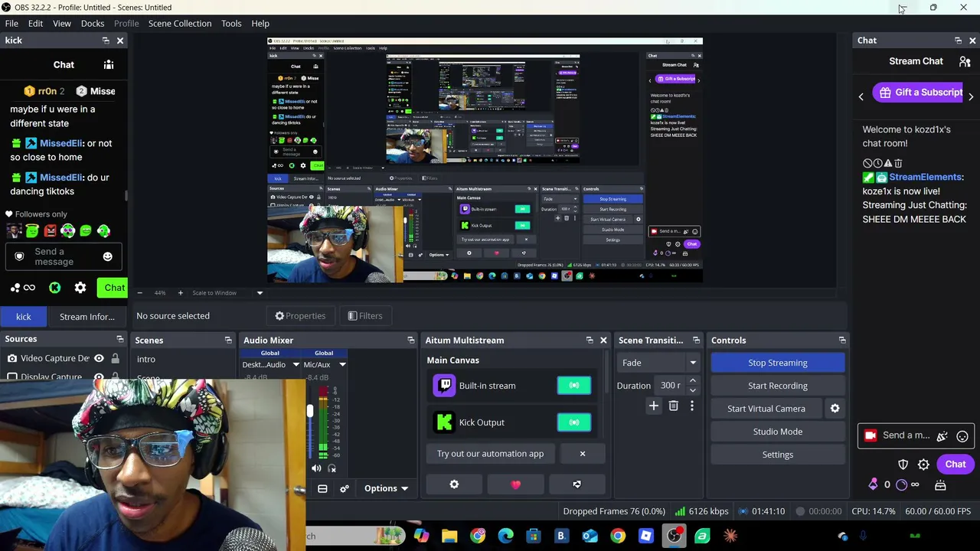The image size is (980, 551).
Task: Toggle visibility of Display Capture source
Action: tap(99, 377)
